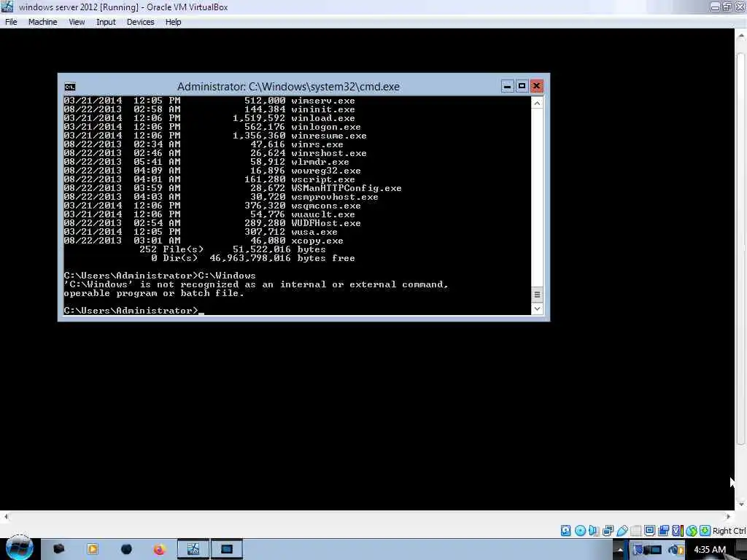Click the '252 File(s)' summary line
This screenshot has width=747, height=560.
pos(233,249)
